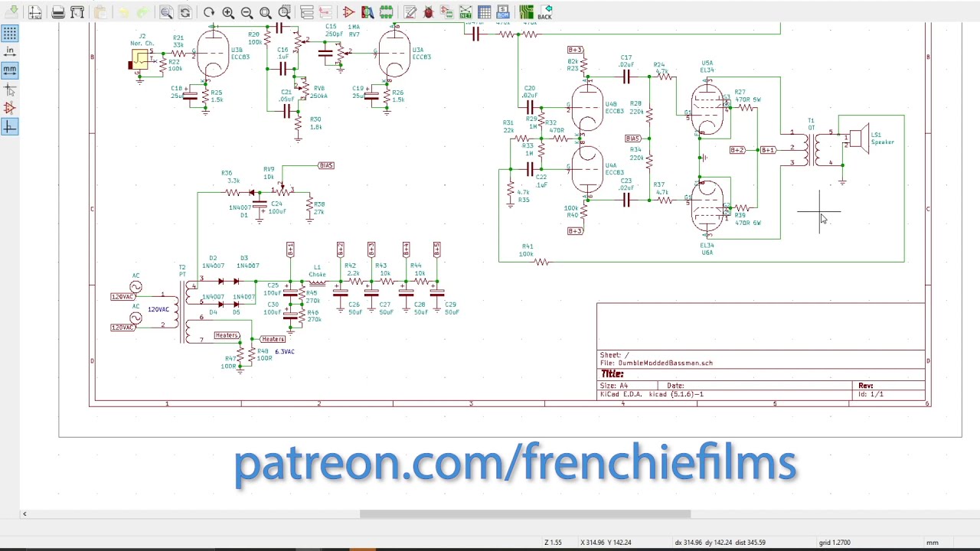Click the 'mm' units status entry
Screen dimensions: 980x551
[x=933, y=543]
